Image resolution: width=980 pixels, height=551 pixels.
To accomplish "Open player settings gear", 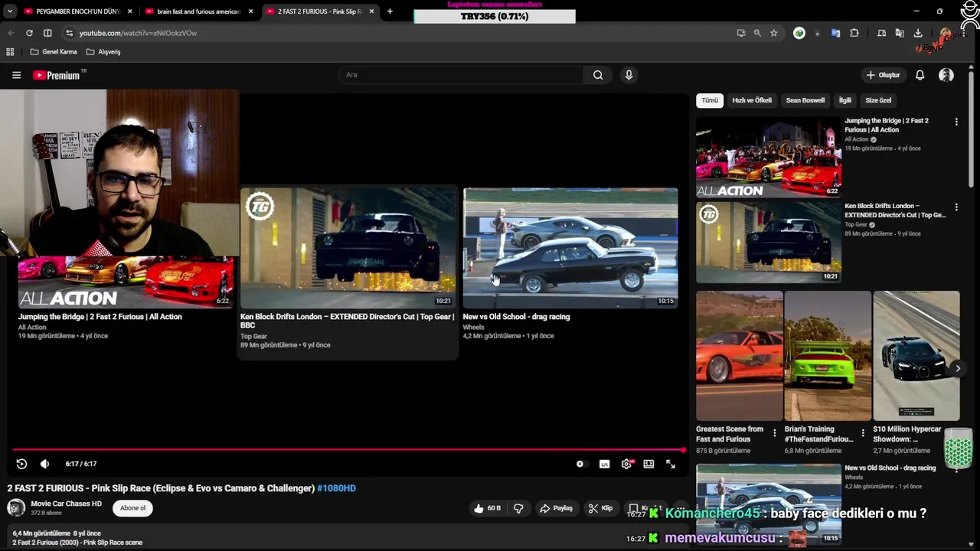I will (x=626, y=464).
